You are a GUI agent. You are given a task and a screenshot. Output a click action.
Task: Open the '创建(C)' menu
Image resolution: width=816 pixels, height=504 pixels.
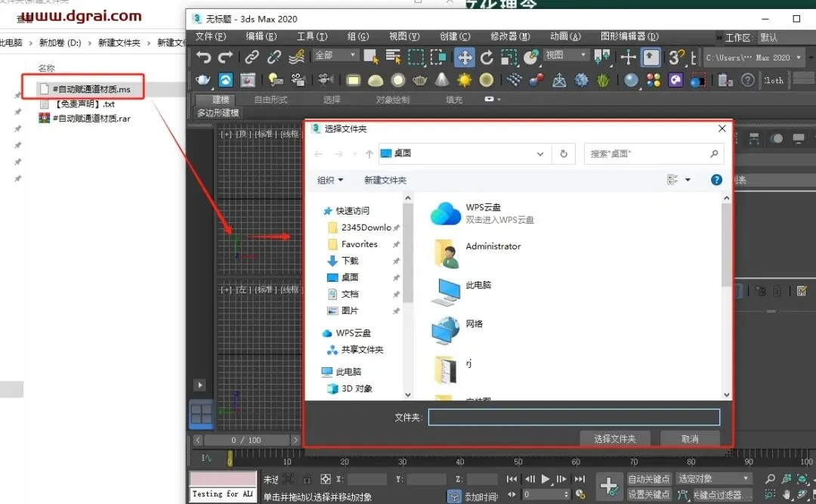[x=455, y=36]
